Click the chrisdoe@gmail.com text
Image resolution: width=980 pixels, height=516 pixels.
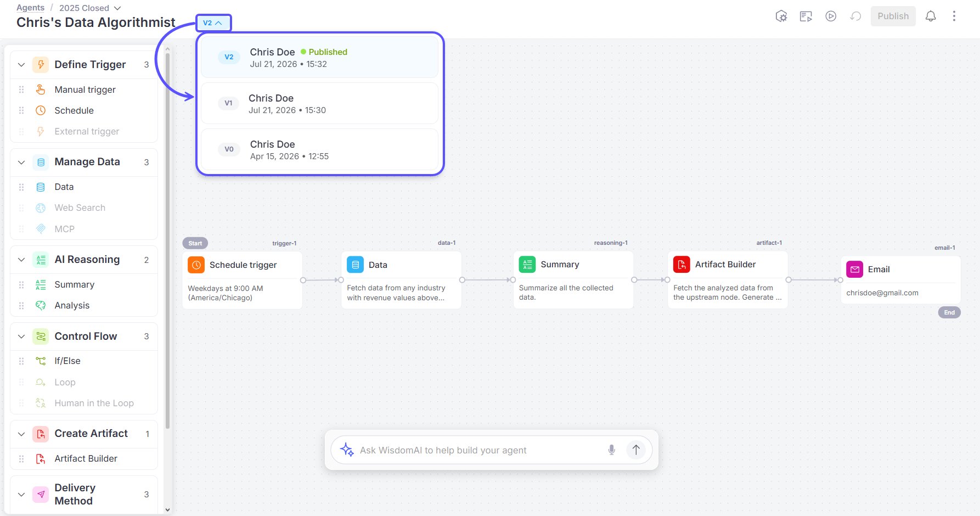coord(882,293)
